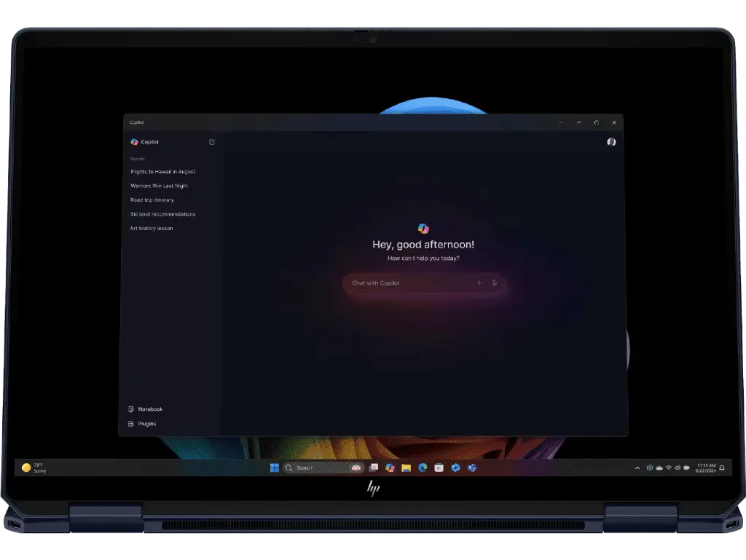Viewport: 746px width, 560px height.
Task: Click the "How can I help you today?" text
Action: [x=423, y=258]
